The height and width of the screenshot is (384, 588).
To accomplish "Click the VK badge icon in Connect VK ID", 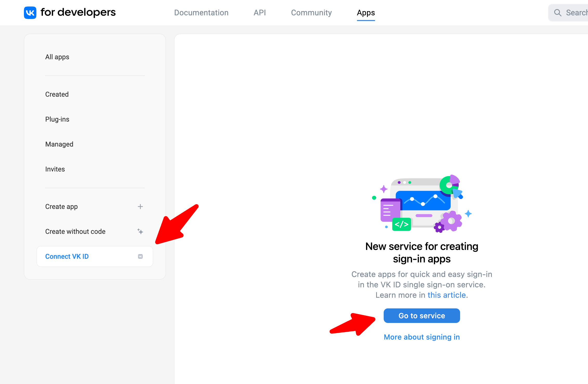I will [x=140, y=256].
